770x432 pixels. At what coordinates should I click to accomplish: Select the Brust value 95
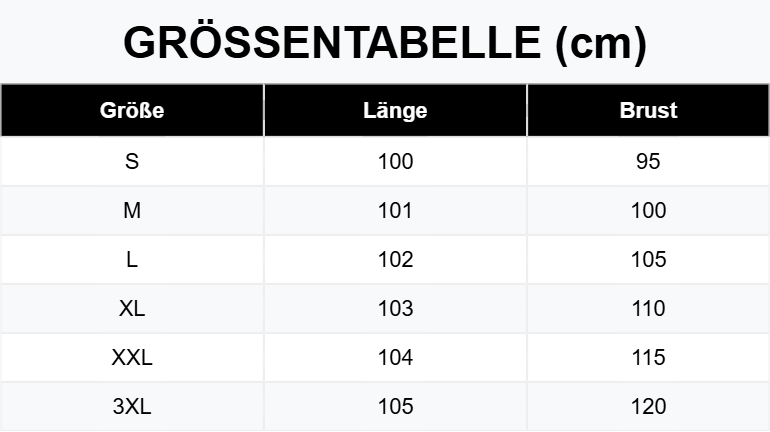coord(648,162)
